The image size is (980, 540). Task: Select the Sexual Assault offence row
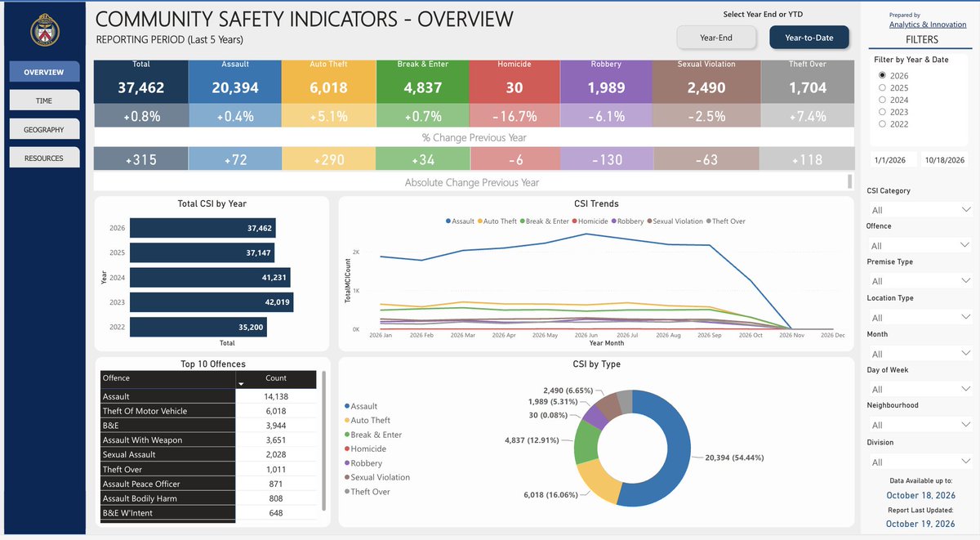click(208, 454)
